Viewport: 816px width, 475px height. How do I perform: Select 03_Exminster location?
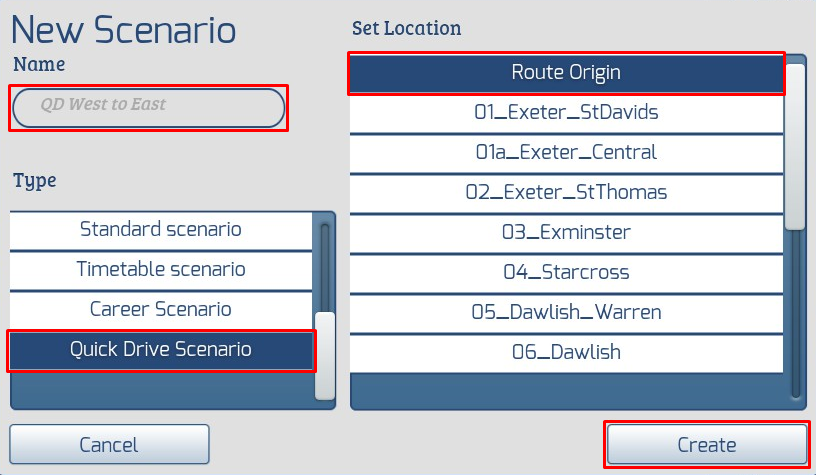click(565, 232)
